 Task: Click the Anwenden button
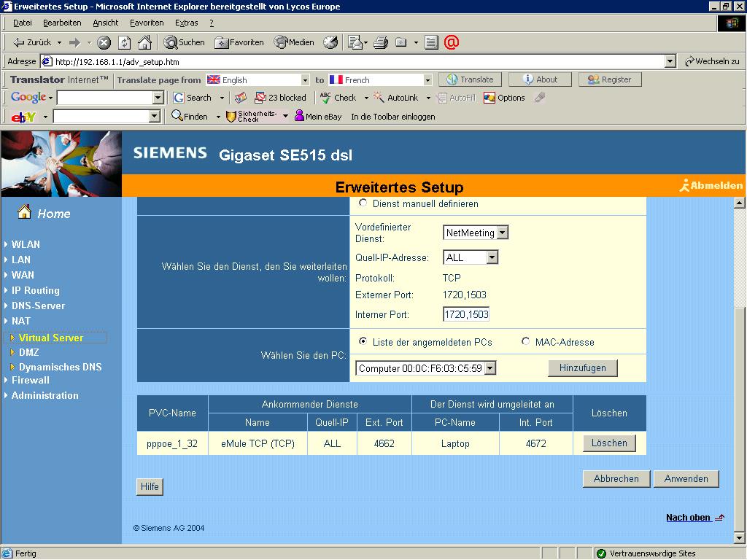coord(686,478)
